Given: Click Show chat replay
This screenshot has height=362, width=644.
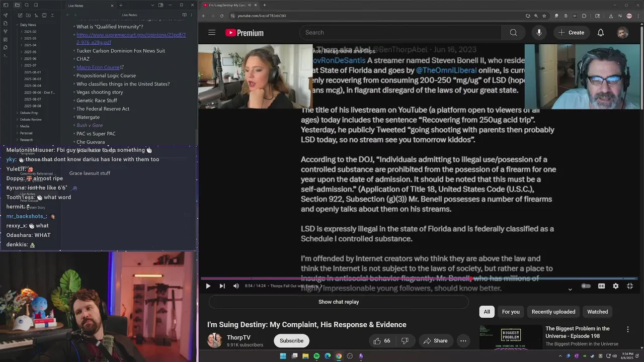Looking at the screenshot, I should click(339, 302).
